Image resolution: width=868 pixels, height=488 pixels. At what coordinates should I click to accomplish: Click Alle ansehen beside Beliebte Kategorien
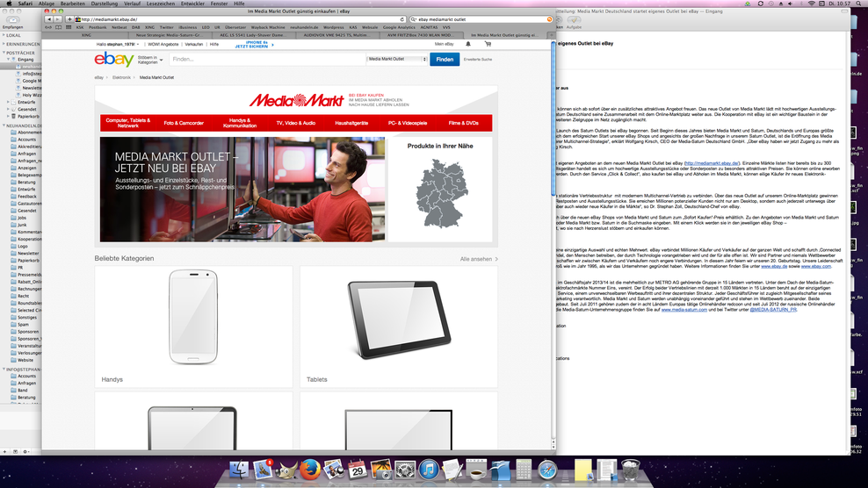pyautogui.click(x=479, y=259)
